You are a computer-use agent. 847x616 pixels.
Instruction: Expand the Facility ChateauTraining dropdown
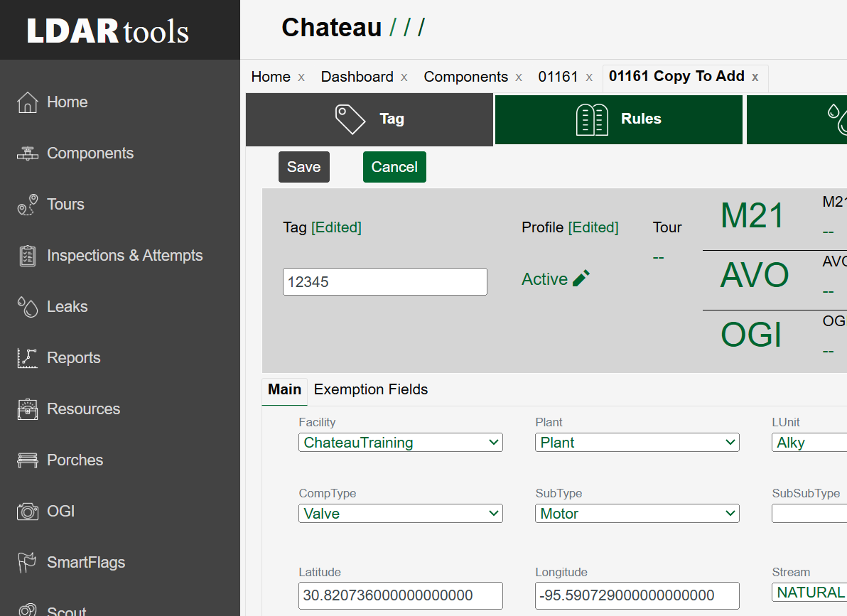400,443
